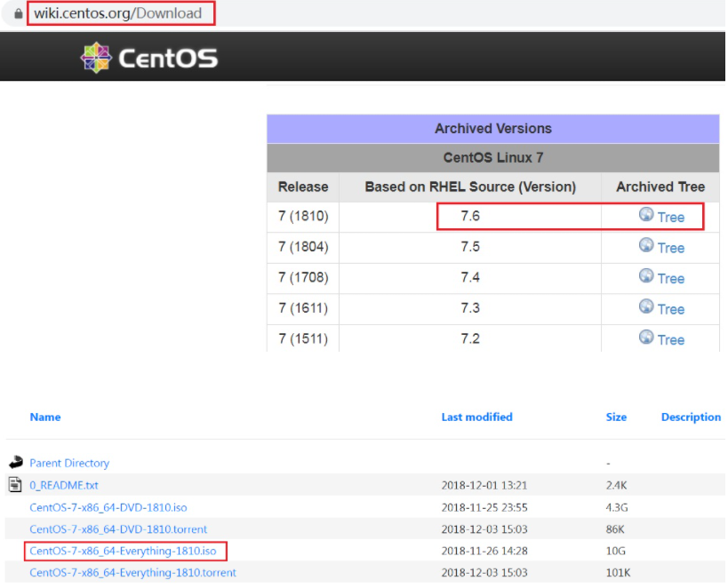The image size is (728, 588).
Task: Click the lock icon in address bar
Action: point(18,13)
